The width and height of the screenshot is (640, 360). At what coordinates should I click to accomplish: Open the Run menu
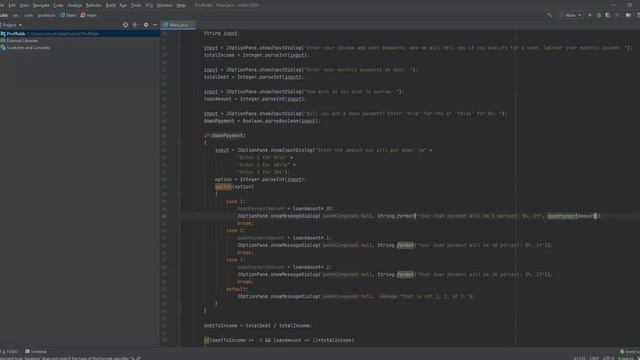[123, 5]
